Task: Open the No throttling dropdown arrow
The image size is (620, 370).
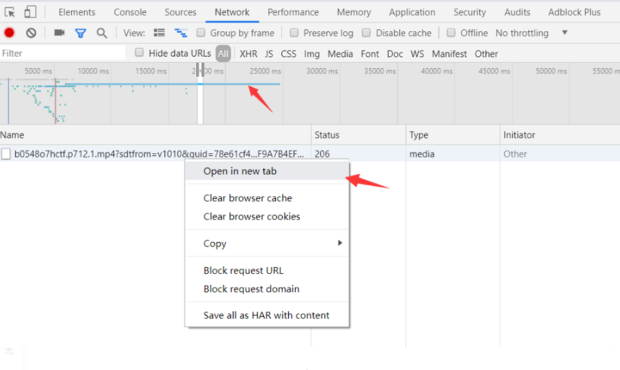Action: point(565,32)
